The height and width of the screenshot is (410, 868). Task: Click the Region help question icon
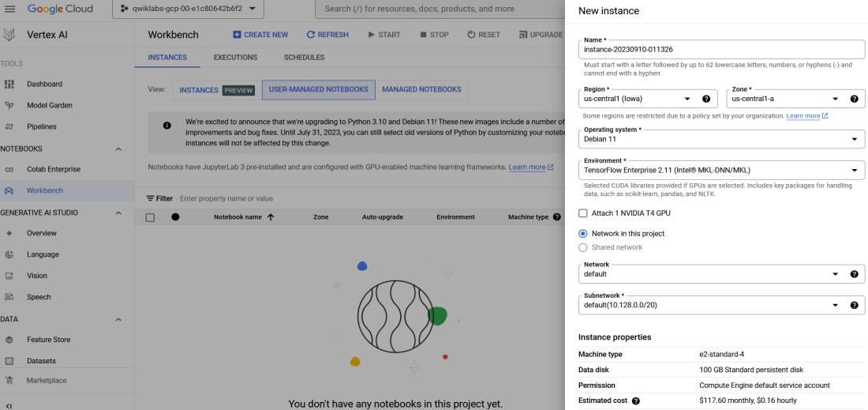tap(705, 100)
